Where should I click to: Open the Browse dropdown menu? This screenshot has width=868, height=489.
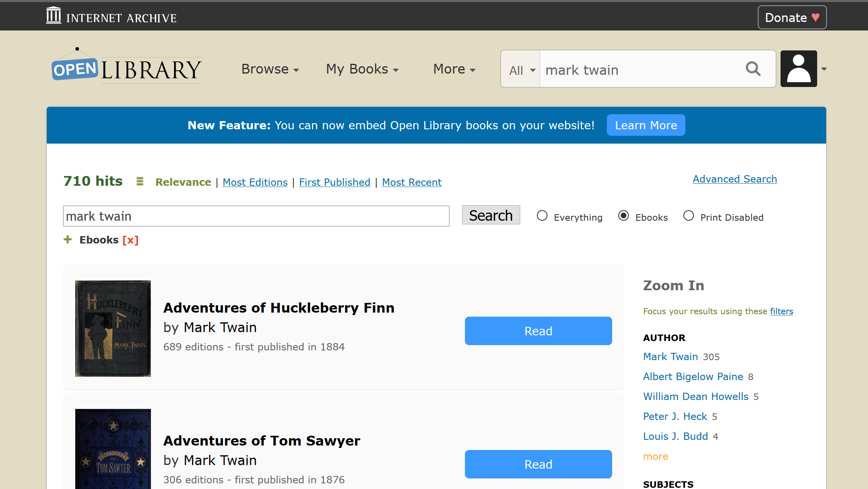coord(270,69)
